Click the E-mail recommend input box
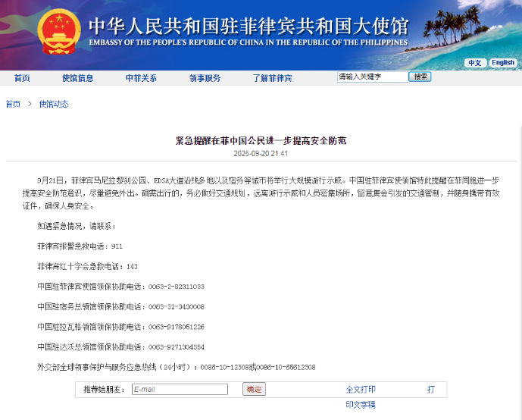 click(x=179, y=390)
